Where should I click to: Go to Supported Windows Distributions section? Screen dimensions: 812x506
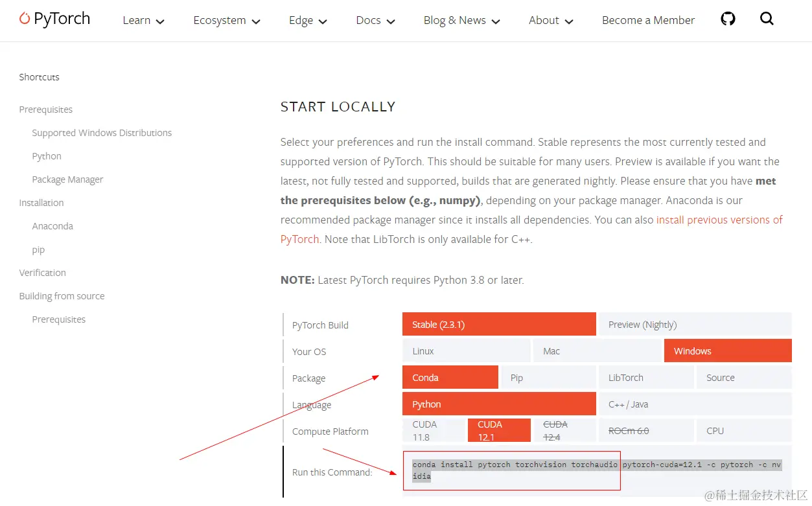click(102, 133)
